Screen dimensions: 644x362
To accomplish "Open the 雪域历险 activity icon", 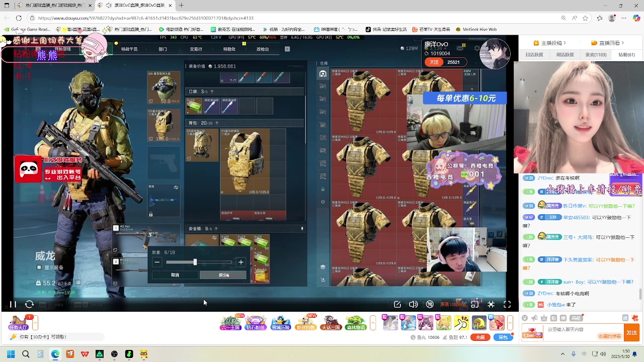I will tap(280, 322).
